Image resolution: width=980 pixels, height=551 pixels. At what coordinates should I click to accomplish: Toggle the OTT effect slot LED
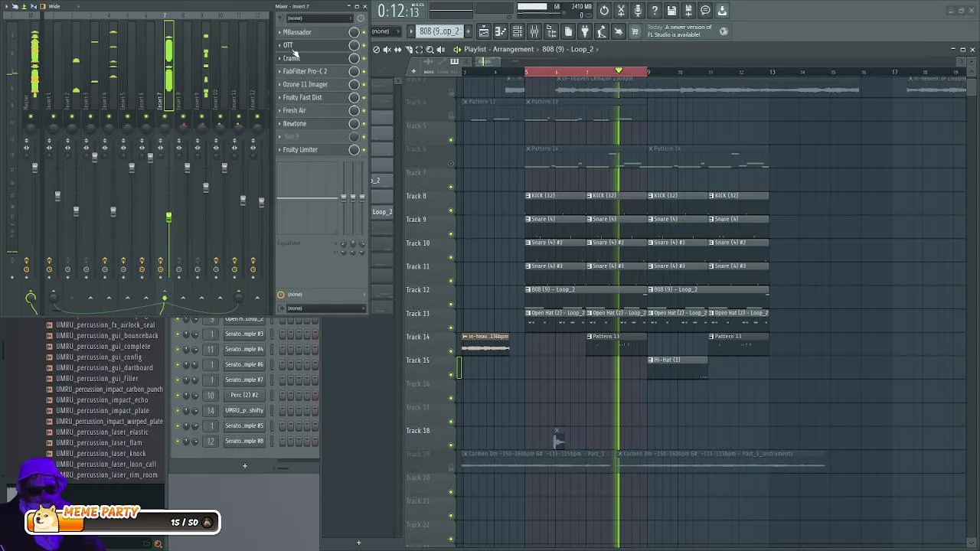364,45
